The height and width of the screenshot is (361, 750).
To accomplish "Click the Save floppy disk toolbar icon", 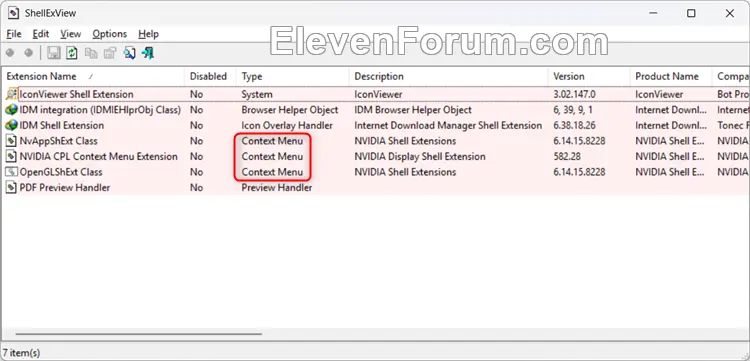I will point(54,53).
